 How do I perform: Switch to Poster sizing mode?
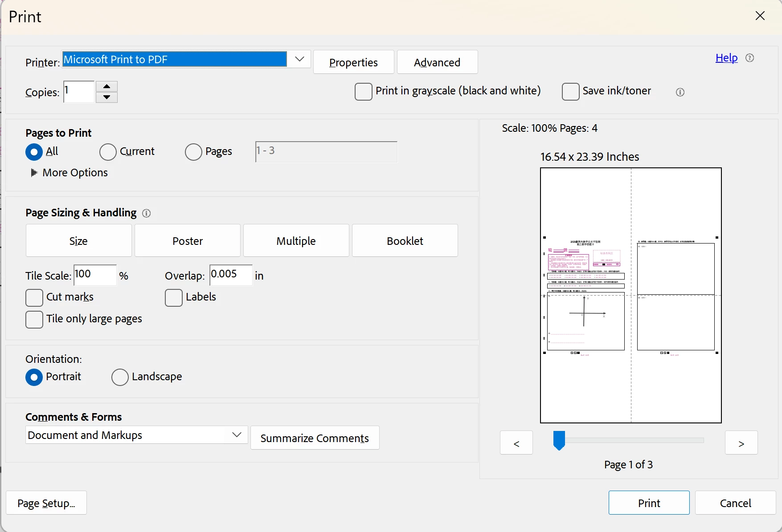point(188,241)
